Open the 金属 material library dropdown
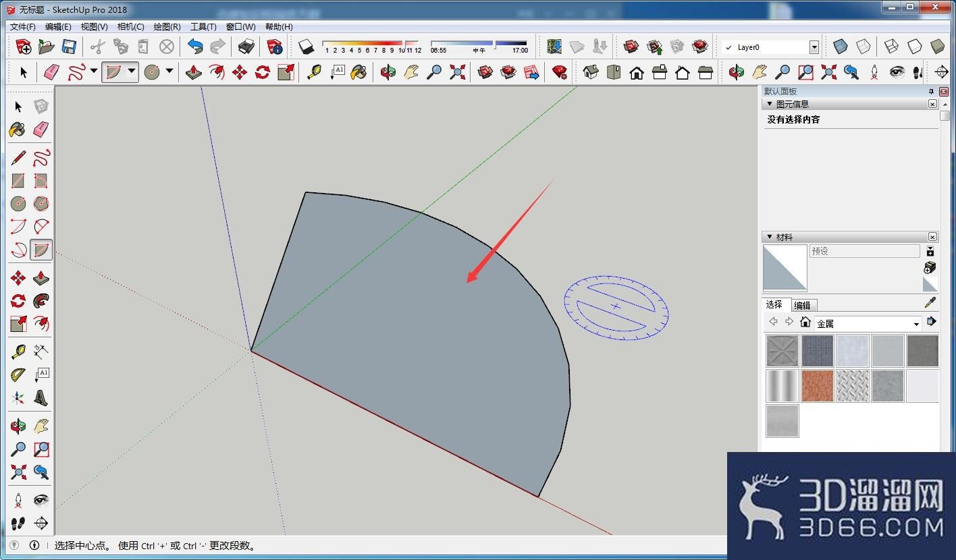Viewport: 956px width, 560px height. [x=915, y=324]
